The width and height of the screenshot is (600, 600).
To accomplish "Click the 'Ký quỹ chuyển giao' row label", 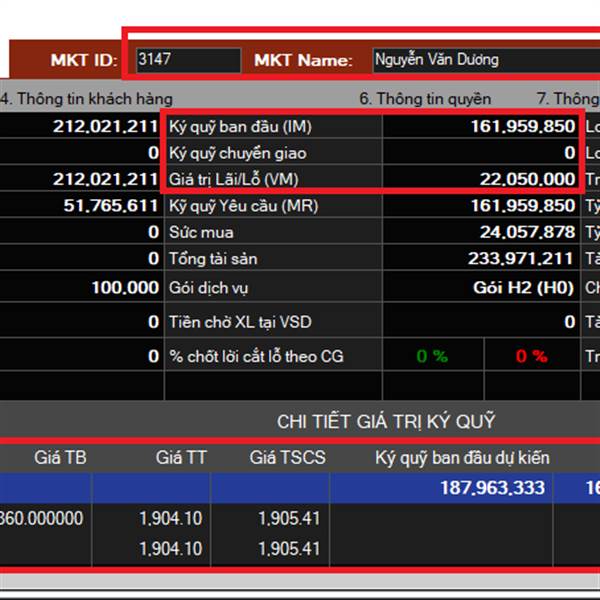I will 238,153.
